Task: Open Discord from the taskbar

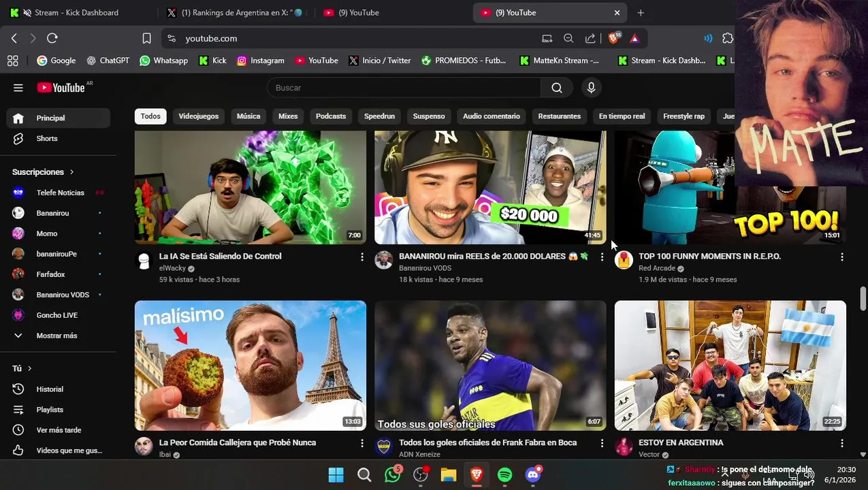Action: (533, 474)
